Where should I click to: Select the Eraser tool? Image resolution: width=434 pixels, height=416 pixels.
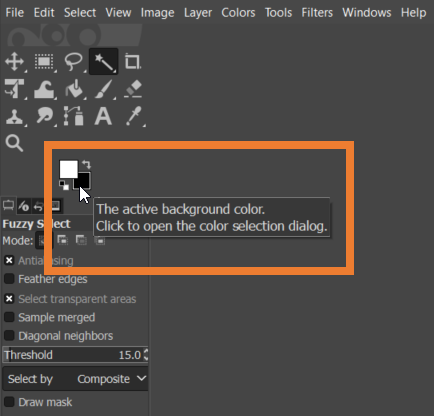click(133, 89)
